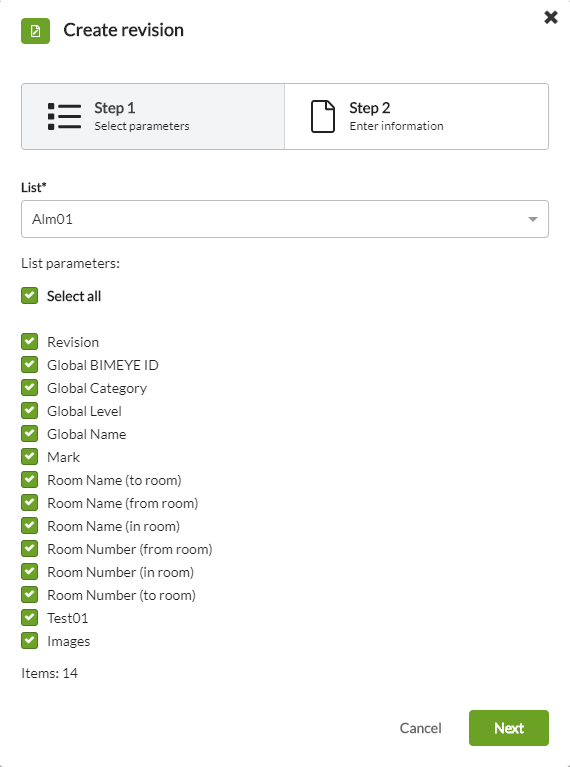This screenshot has height=767, width=570.
Task: Uncheck the Mark parameter
Action: [x=29, y=456]
